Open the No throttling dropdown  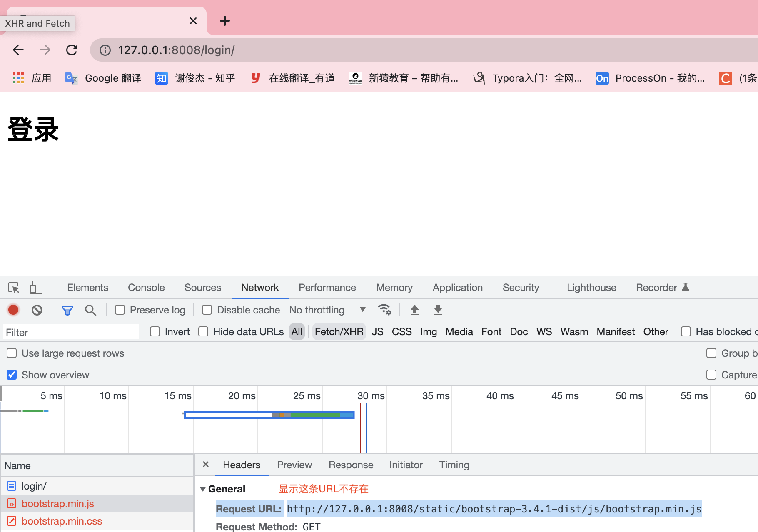328,310
